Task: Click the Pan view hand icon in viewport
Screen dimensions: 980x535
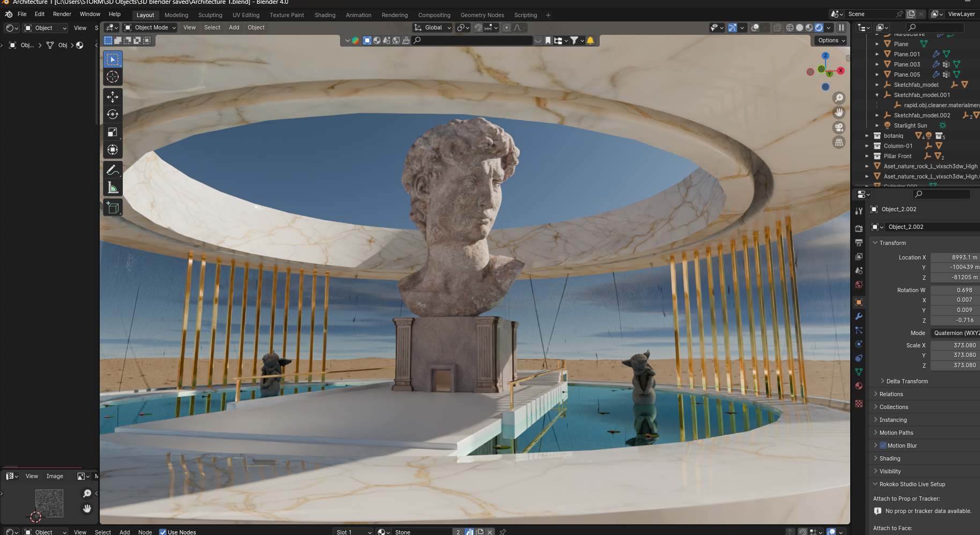Action: [839, 113]
